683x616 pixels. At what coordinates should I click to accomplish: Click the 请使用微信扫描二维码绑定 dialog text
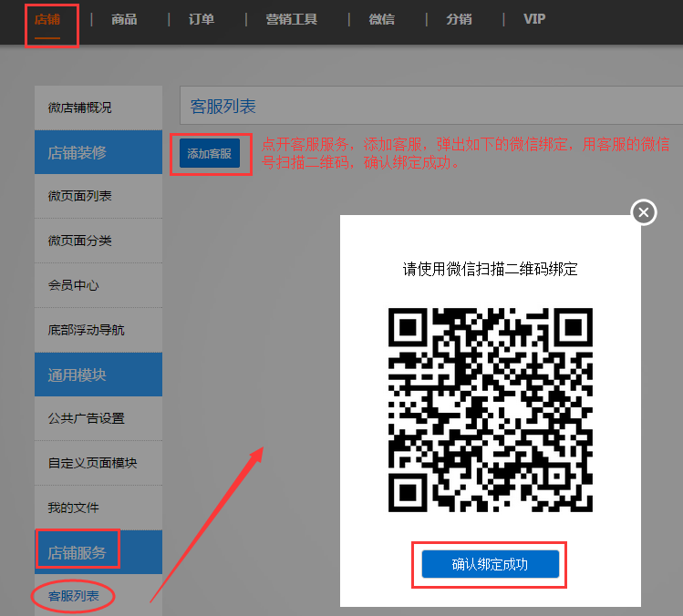click(490, 269)
